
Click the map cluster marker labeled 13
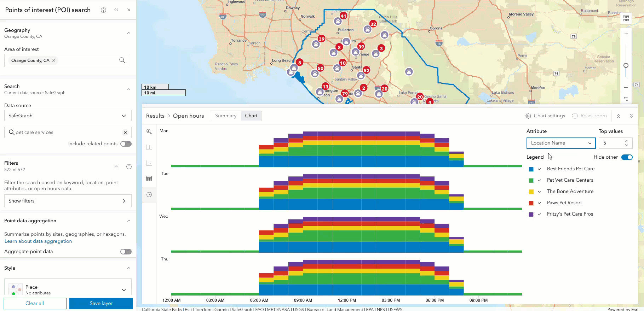point(326,87)
